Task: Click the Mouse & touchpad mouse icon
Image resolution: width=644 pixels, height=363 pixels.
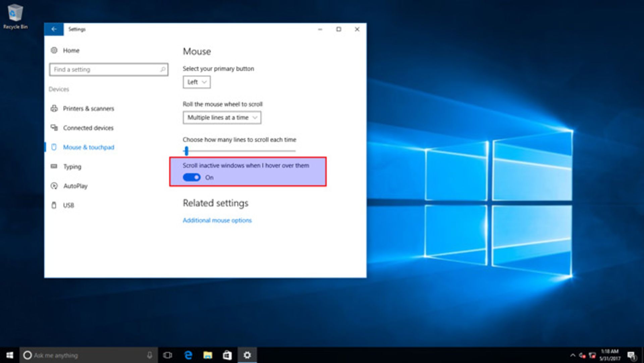Action: coord(54,147)
